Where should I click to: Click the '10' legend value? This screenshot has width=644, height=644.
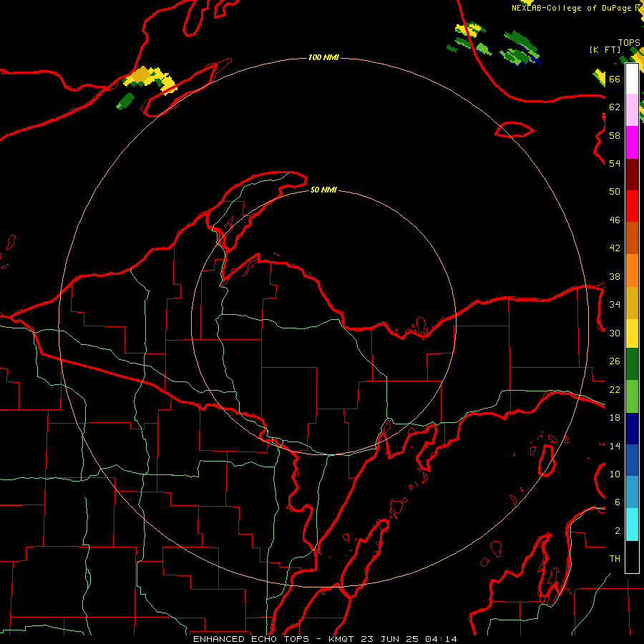(615, 474)
